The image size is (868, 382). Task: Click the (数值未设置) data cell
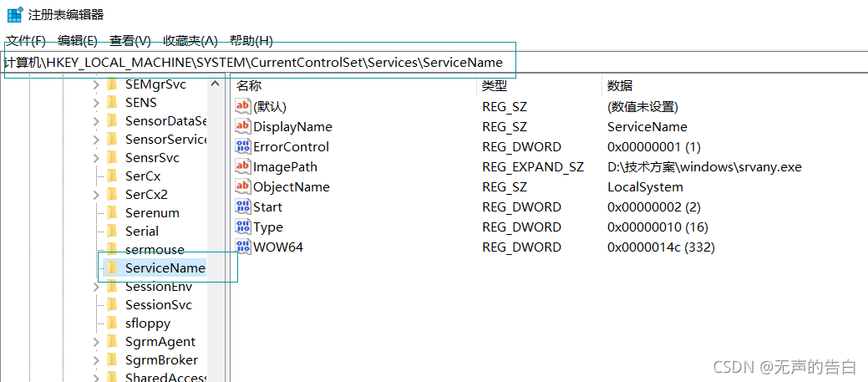click(x=642, y=106)
